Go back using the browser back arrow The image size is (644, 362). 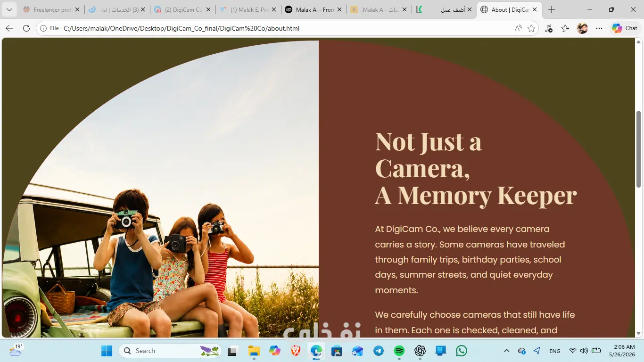9,28
